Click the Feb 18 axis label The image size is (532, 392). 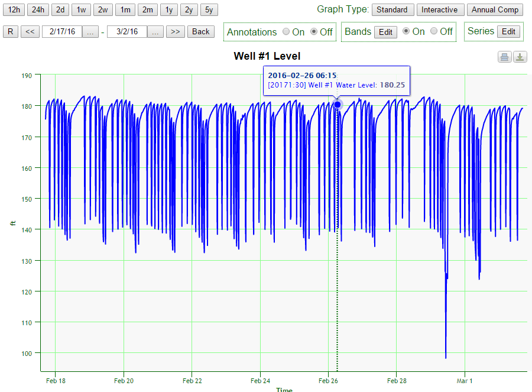click(x=56, y=381)
